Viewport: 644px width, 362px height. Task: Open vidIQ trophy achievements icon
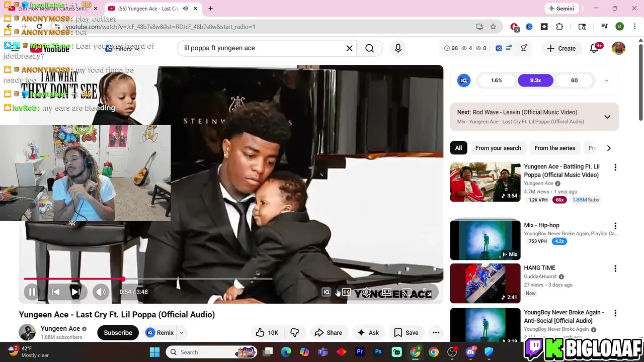pyautogui.click(x=524, y=48)
